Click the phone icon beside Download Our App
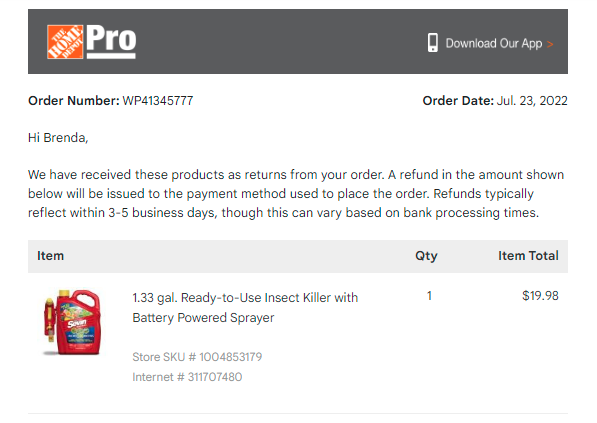Screen dimensions: 597x423 [433, 43]
